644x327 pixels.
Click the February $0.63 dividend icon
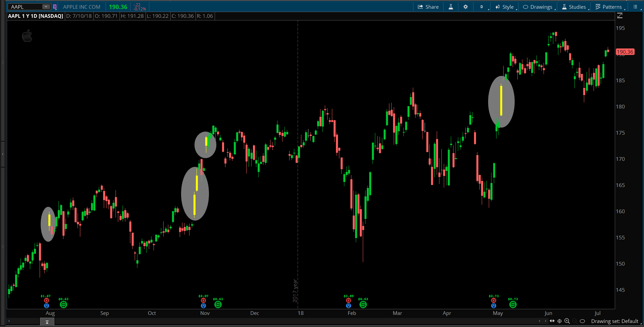(x=363, y=305)
